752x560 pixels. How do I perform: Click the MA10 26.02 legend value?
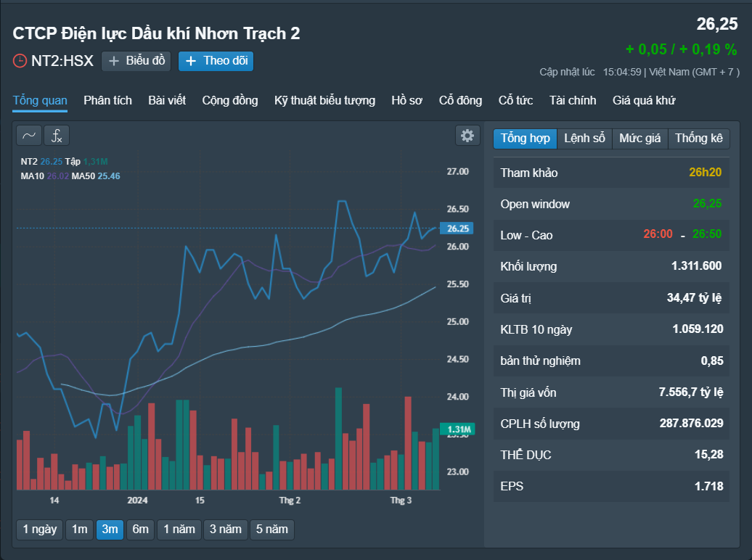[57, 176]
